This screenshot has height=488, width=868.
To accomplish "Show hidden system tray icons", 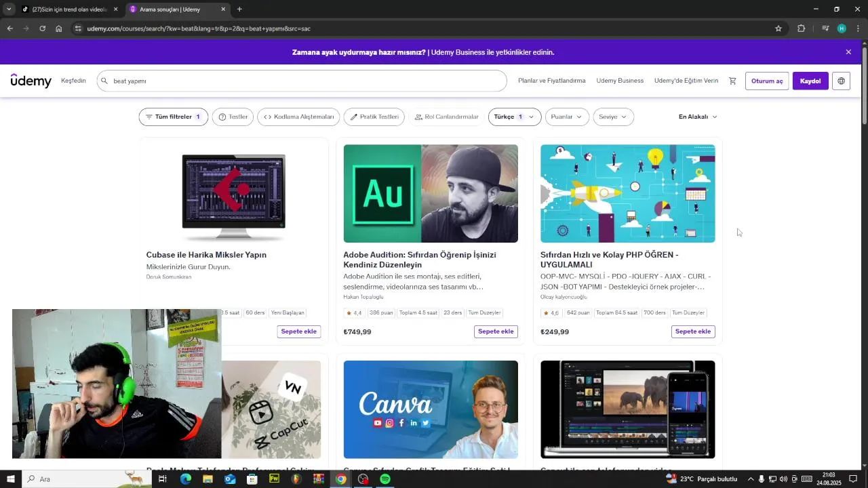I will point(750,479).
